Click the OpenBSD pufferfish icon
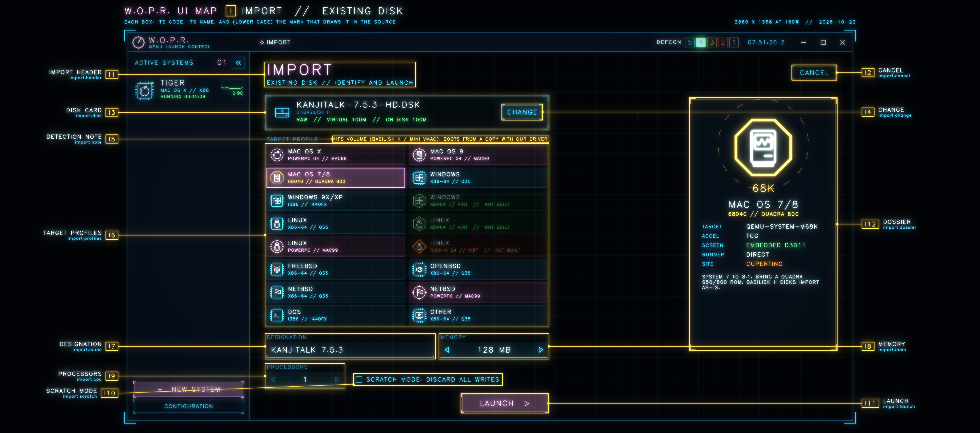 pos(419,269)
